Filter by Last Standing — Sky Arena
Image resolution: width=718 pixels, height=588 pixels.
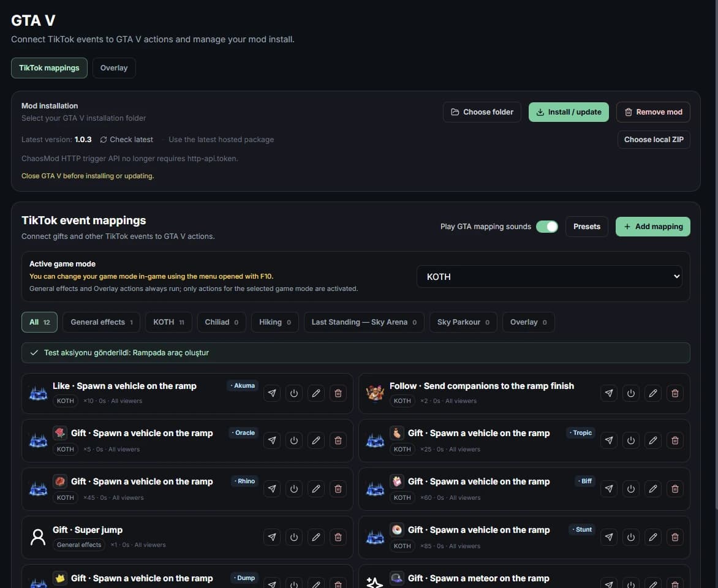tap(364, 322)
